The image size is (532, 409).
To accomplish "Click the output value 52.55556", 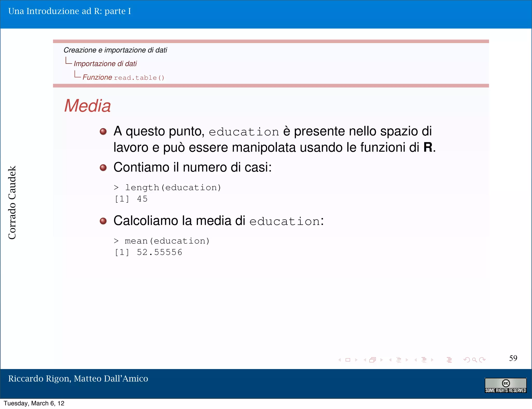I will point(159,252).
